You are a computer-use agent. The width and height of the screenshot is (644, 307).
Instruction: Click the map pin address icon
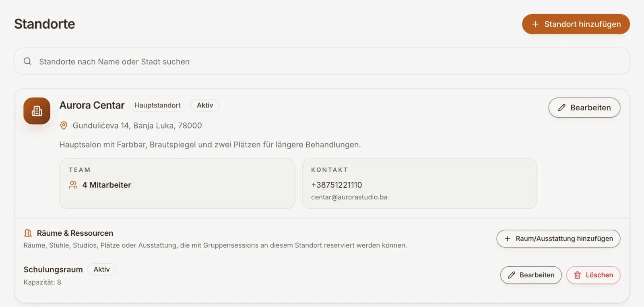coord(64,125)
